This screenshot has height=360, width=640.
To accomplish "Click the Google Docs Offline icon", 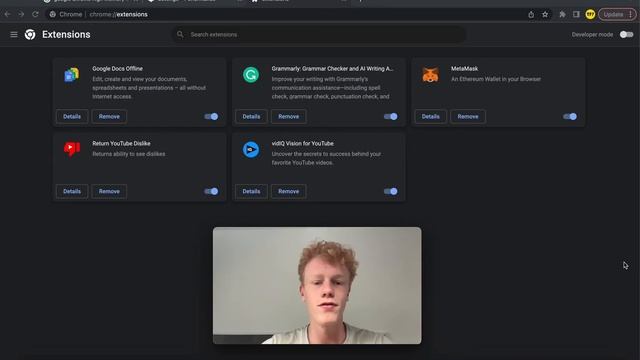I will [x=71, y=75].
